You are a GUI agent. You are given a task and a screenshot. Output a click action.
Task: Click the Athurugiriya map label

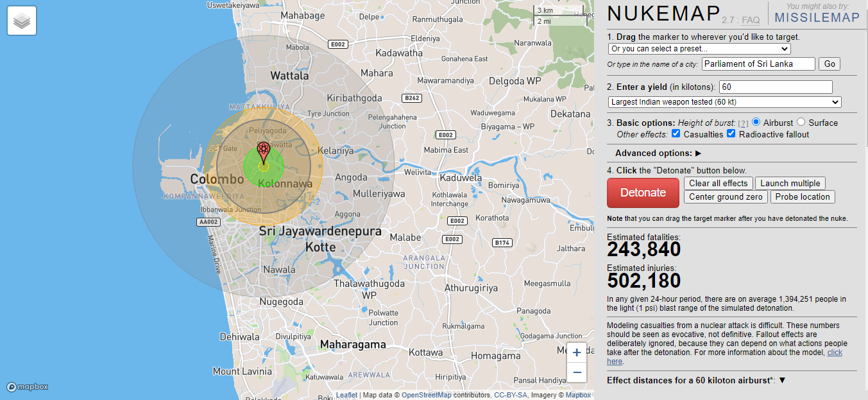[471, 288]
